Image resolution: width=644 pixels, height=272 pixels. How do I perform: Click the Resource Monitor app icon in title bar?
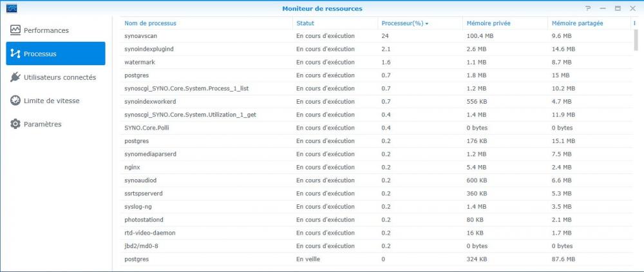(12, 8)
